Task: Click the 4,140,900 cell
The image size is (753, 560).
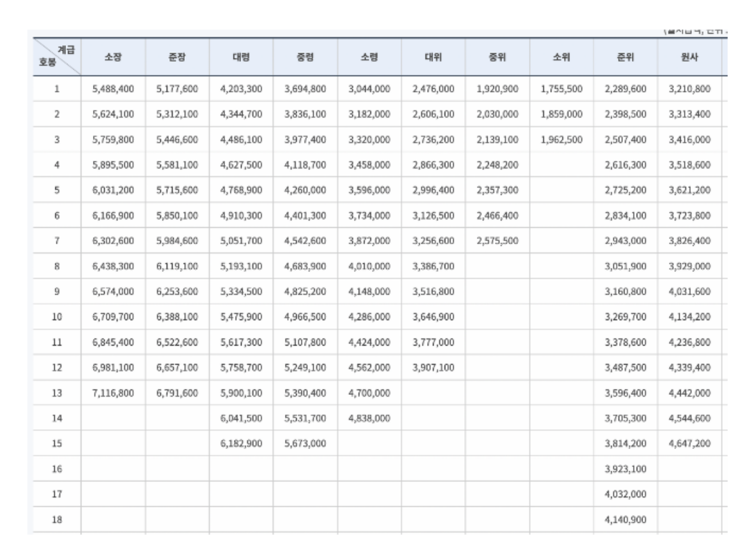Action: tap(625, 519)
